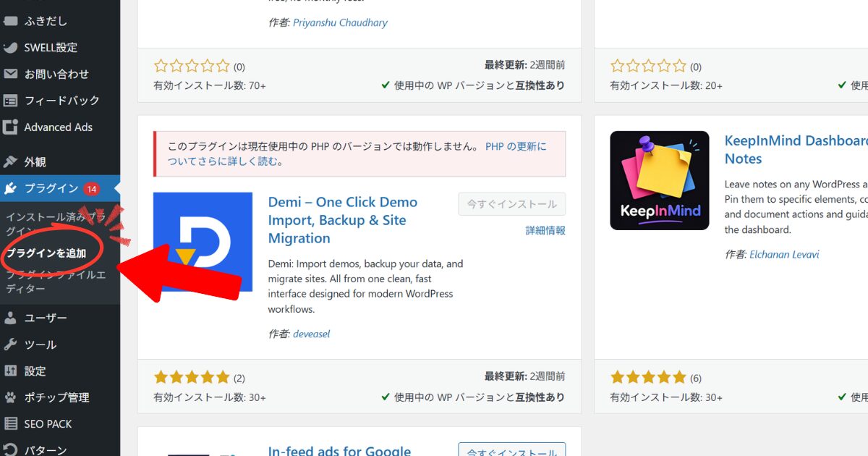Open the 設定 settings menu
Viewport: 868px width, 456px height.
tap(35, 371)
